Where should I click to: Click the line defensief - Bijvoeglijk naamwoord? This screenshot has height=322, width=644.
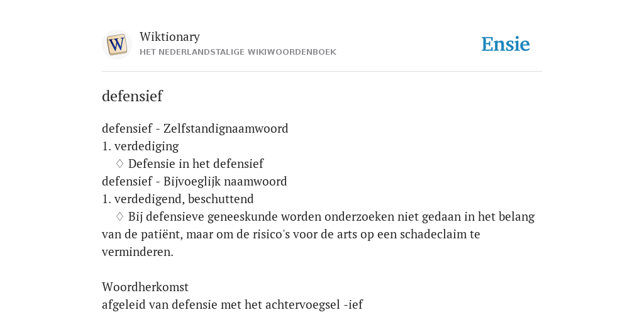click(194, 181)
